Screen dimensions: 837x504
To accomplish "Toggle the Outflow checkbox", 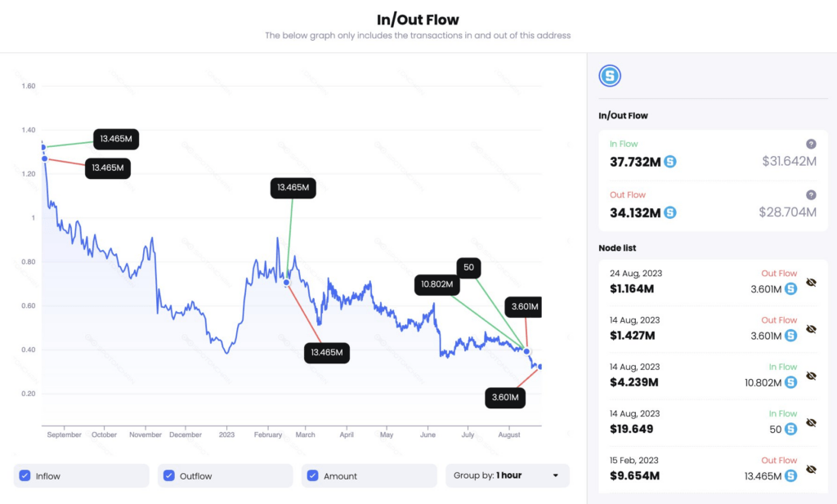I will tap(169, 475).
